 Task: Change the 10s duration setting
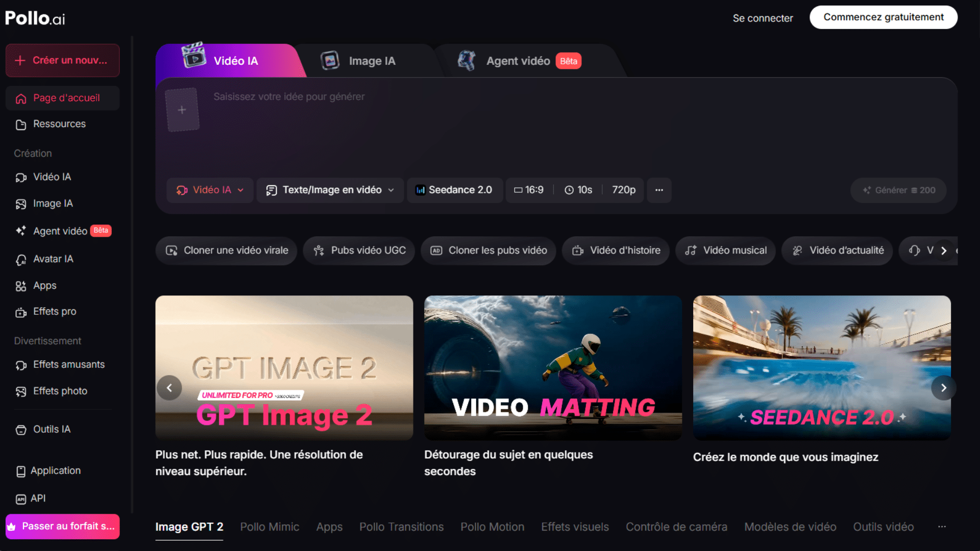coord(578,190)
